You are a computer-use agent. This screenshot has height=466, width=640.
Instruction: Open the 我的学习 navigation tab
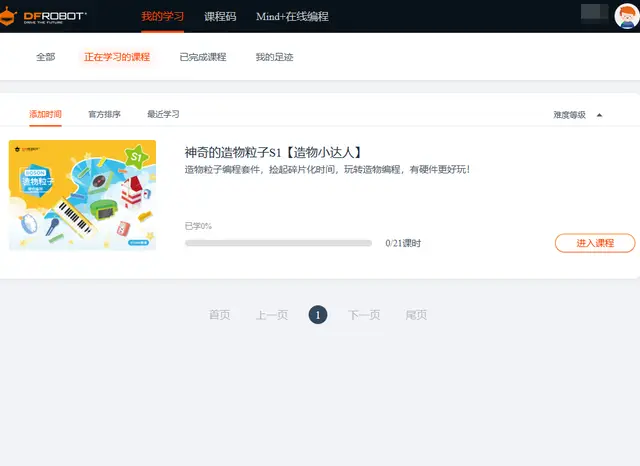pos(162,16)
